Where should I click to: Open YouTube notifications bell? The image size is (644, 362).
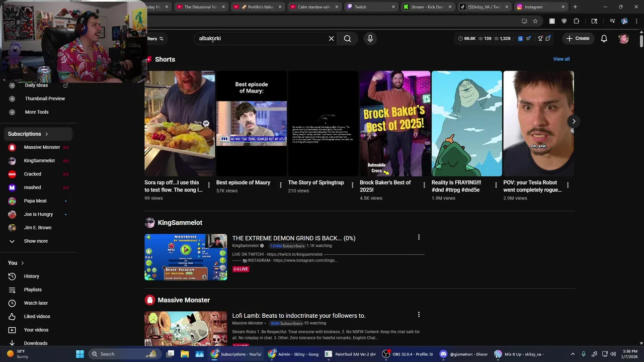point(604,38)
